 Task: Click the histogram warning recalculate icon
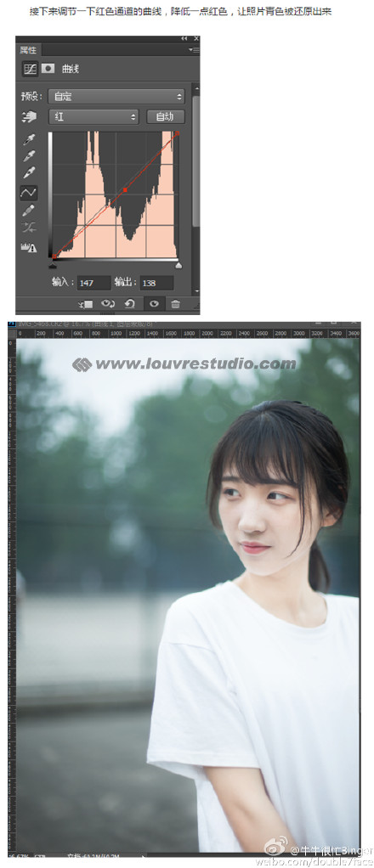pyautogui.click(x=29, y=247)
